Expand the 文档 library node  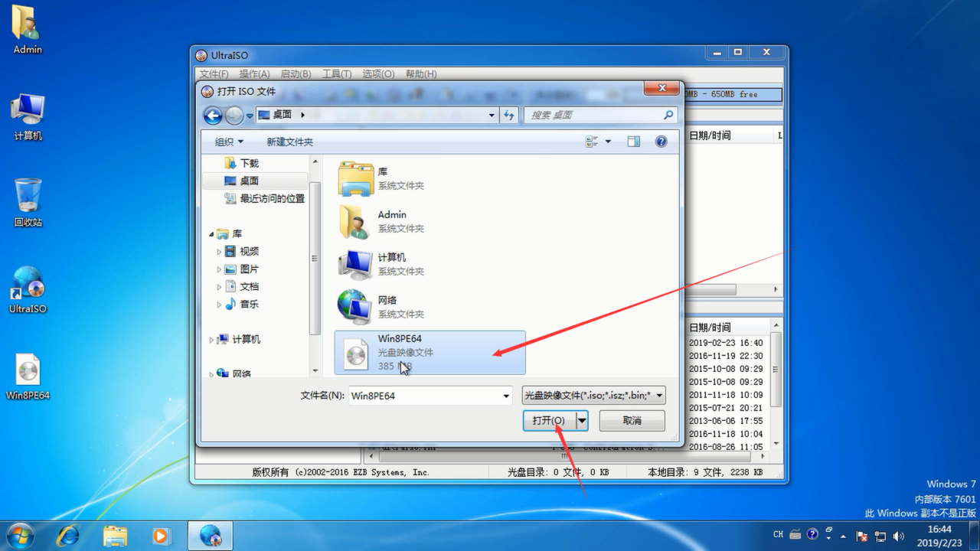pyautogui.click(x=219, y=287)
